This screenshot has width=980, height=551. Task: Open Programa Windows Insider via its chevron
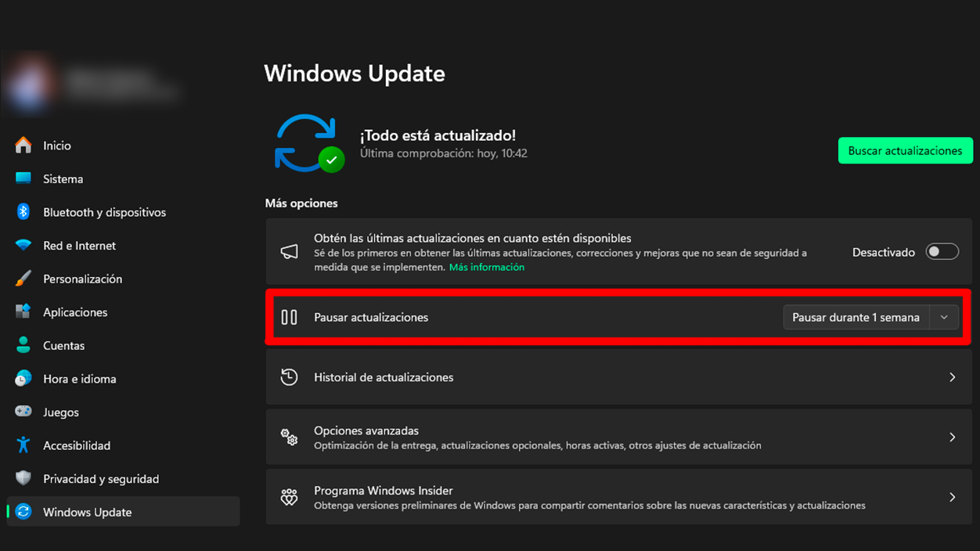pyautogui.click(x=952, y=497)
